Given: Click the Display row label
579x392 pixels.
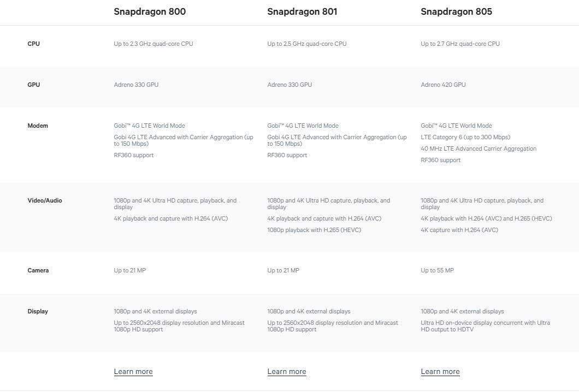Looking at the screenshot, I should (38, 311).
